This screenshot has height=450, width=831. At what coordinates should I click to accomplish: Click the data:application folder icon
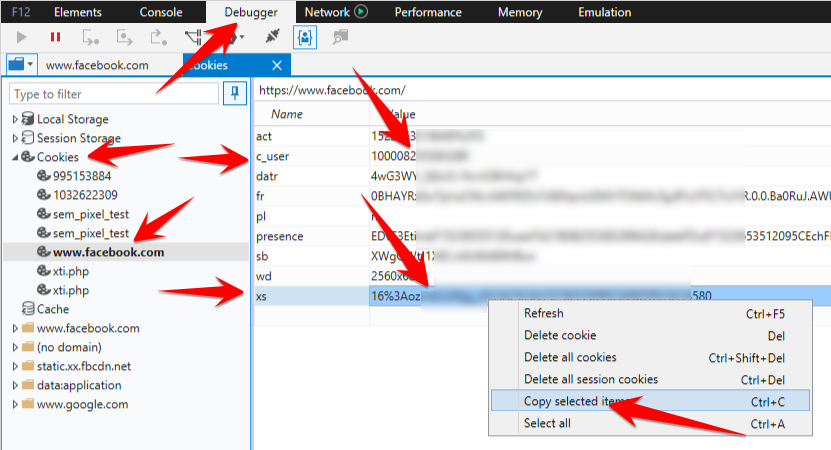(x=28, y=385)
